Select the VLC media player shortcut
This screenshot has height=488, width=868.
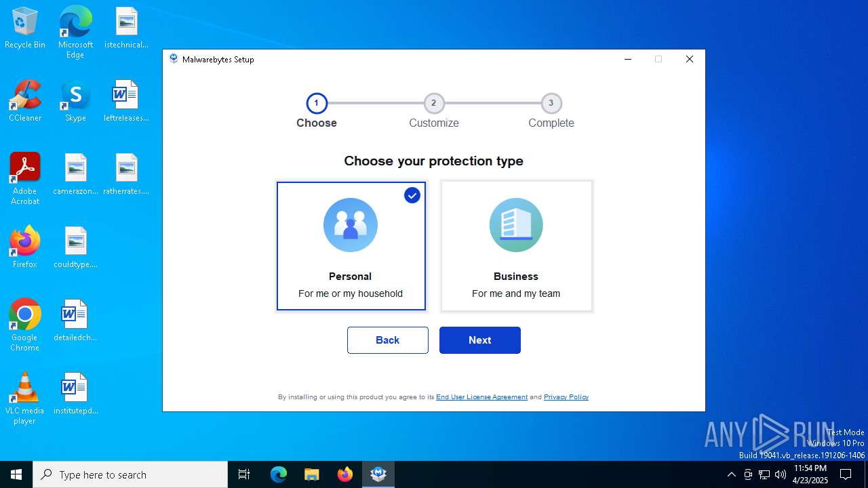click(25, 399)
